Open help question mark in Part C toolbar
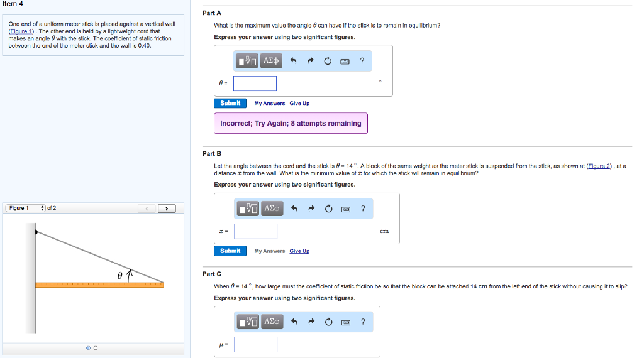Image resolution: width=644 pixels, height=358 pixels. click(x=363, y=322)
